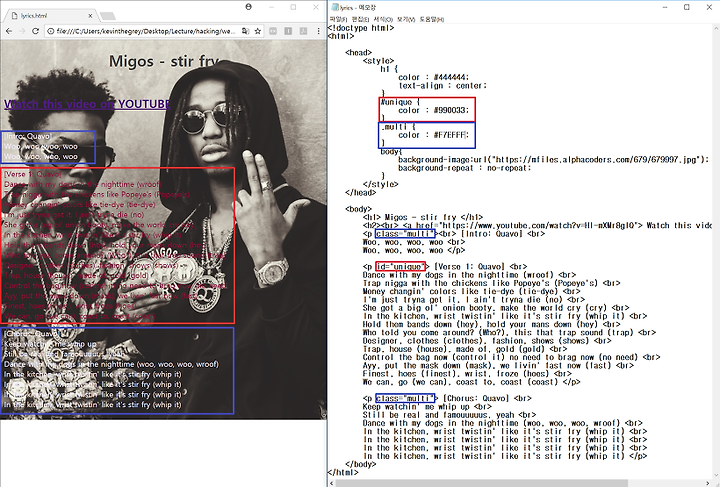Screen dimensions: 720x487
Task: Close the lyrics.html tab
Action: point(90,16)
